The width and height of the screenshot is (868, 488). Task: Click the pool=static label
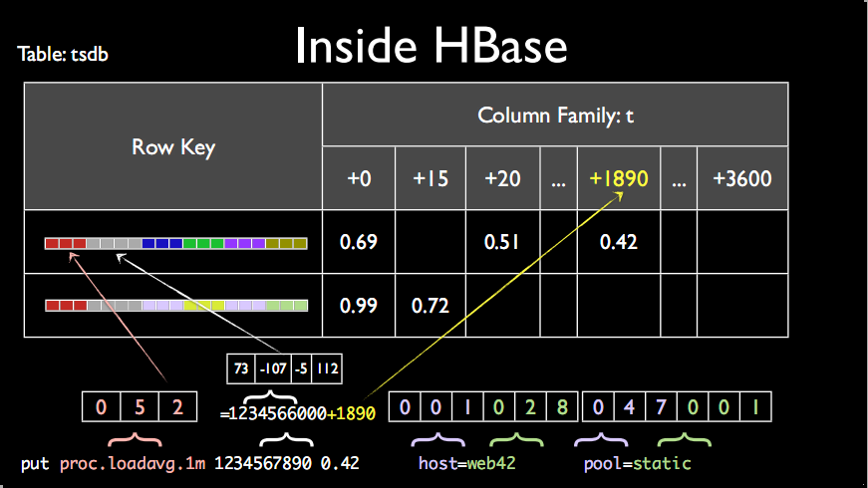click(x=637, y=463)
